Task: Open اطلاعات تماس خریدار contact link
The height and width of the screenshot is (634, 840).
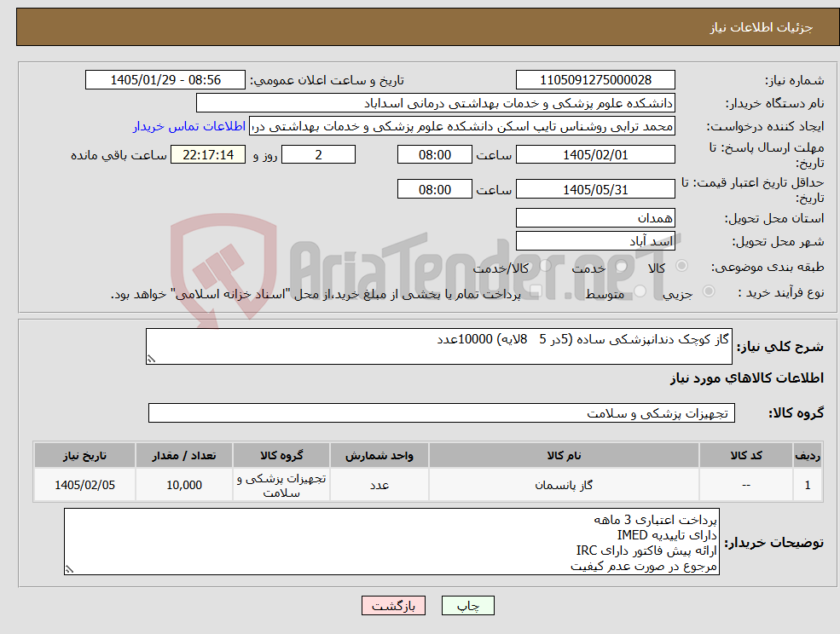Action: click(189, 126)
